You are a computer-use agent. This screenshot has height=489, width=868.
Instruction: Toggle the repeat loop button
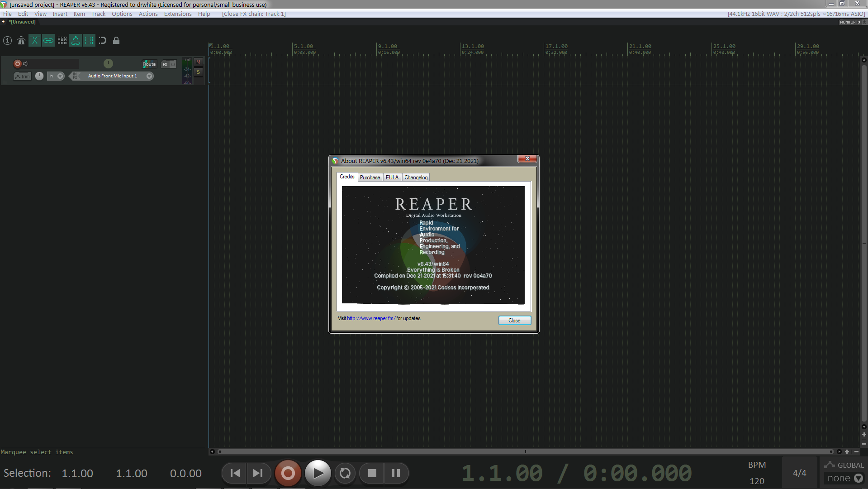click(345, 473)
